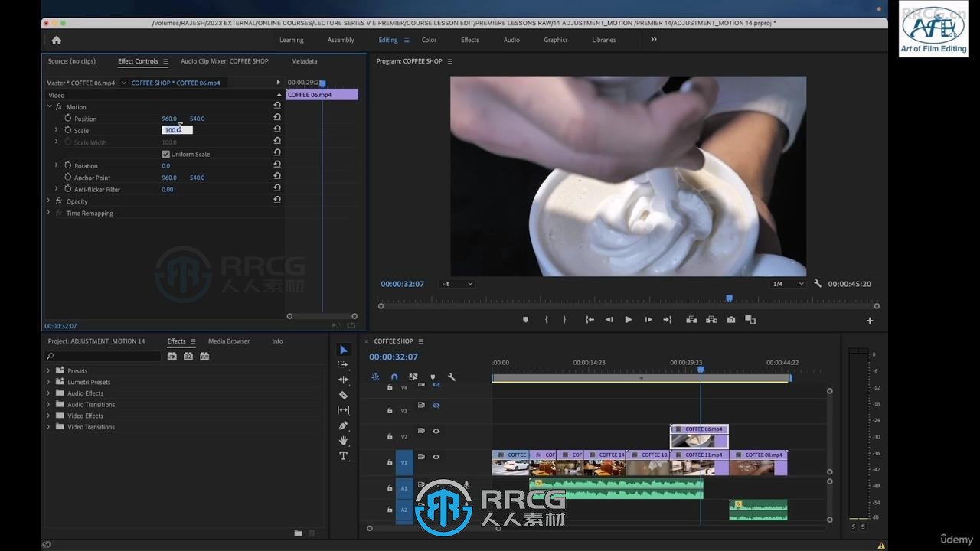This screenshot has height=551, width=980.
Task: Select the Slip tool
Action: pyautogui.click(x=343, y=410)
